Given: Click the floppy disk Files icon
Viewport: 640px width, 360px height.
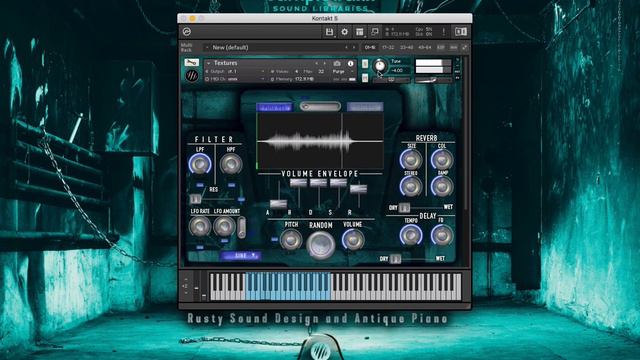Looking at the screenshot, I should pyautogui.click(x=329, y=32).
